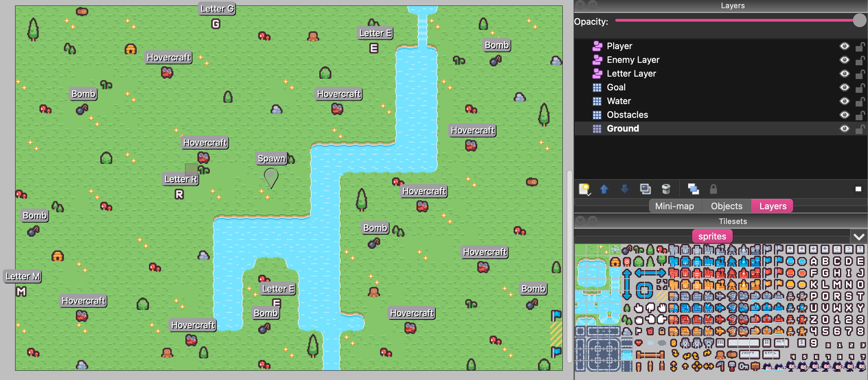Screen dimensions: 868x380
Task: Hide the Enemy Layer with its eye toggle
Action: point(844,59)
